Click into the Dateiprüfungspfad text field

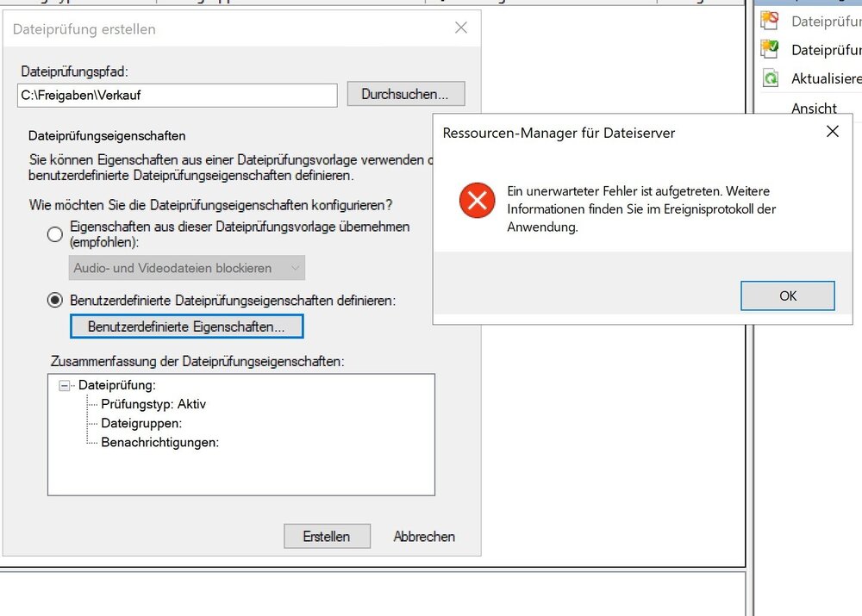click(177, 95)
